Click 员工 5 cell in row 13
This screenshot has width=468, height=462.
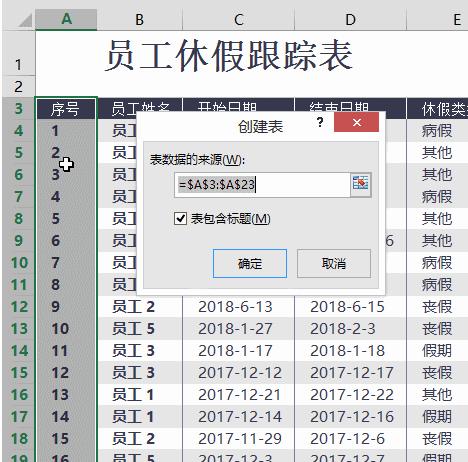click(x=140, y=329)
